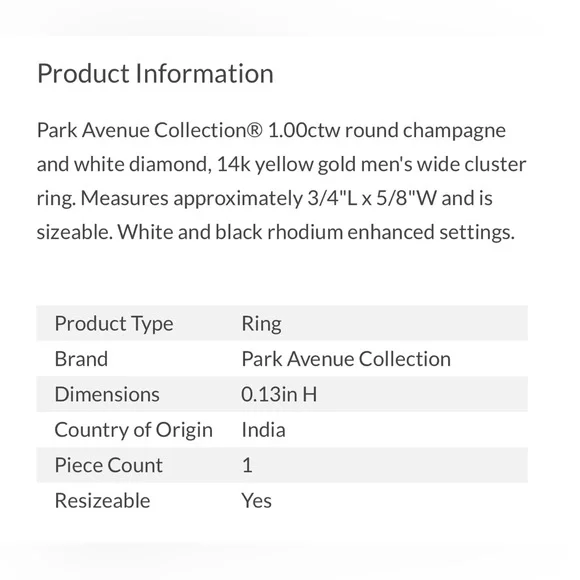Click the registered trademark symbol after Collection
580x580 pixels.
254,130
